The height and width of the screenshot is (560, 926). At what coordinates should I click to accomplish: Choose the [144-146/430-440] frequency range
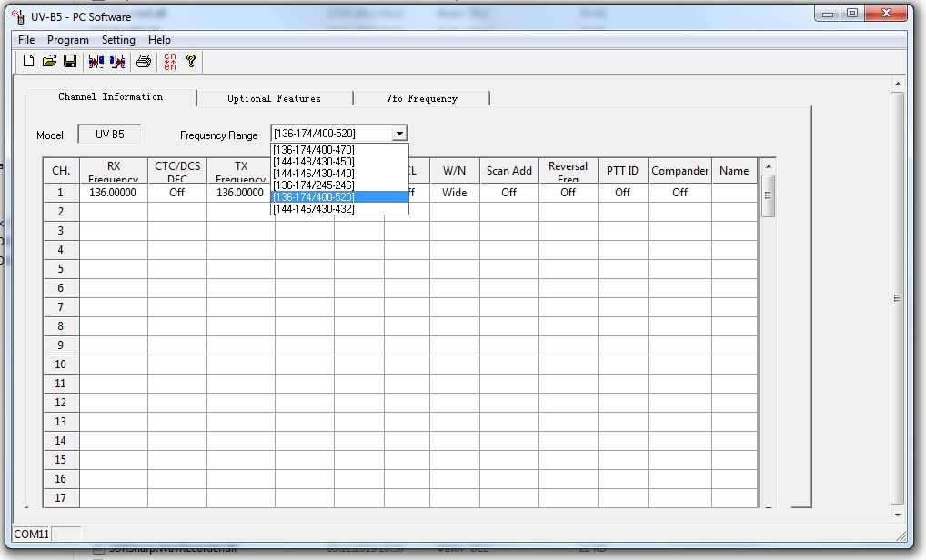339,174
